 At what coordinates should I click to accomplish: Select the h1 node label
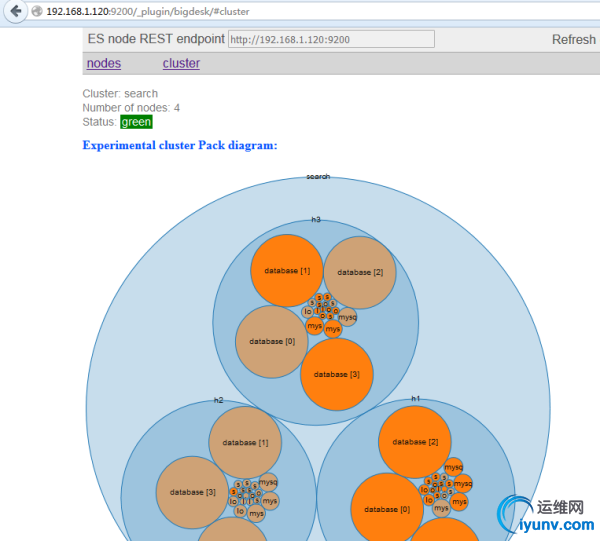tap(416, 399)
